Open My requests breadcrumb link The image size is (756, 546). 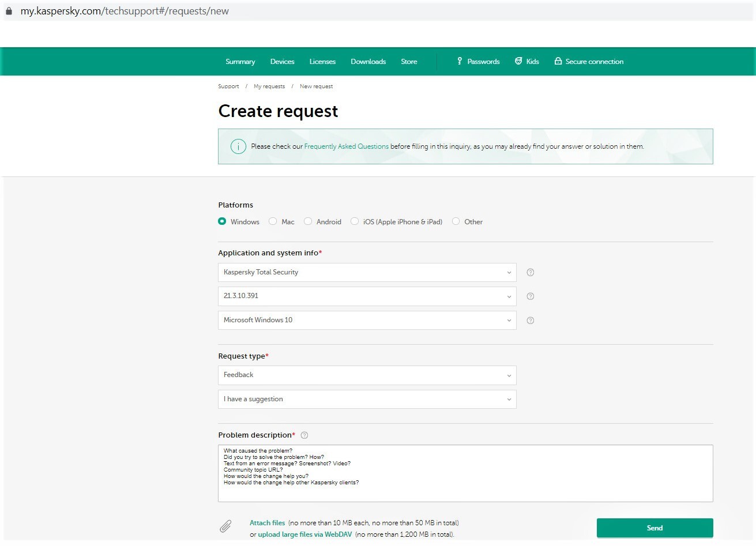click(269, 86)
